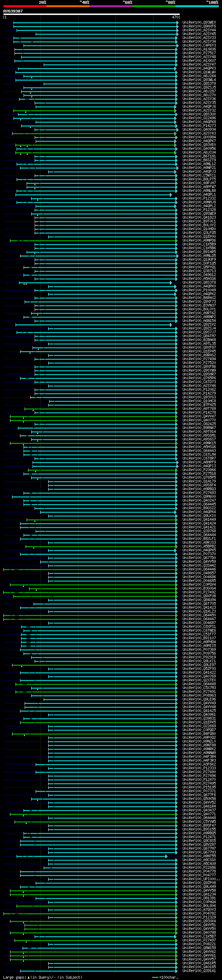The width and height of the screenshot is (222, 980).
Task: Select the UniRef100_A8J270 hit label
Action: tap(199, 95)
